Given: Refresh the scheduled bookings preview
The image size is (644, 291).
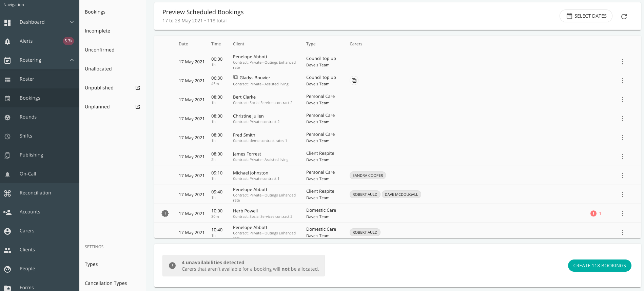Looking at the screenshot, I should click(624, 16).
